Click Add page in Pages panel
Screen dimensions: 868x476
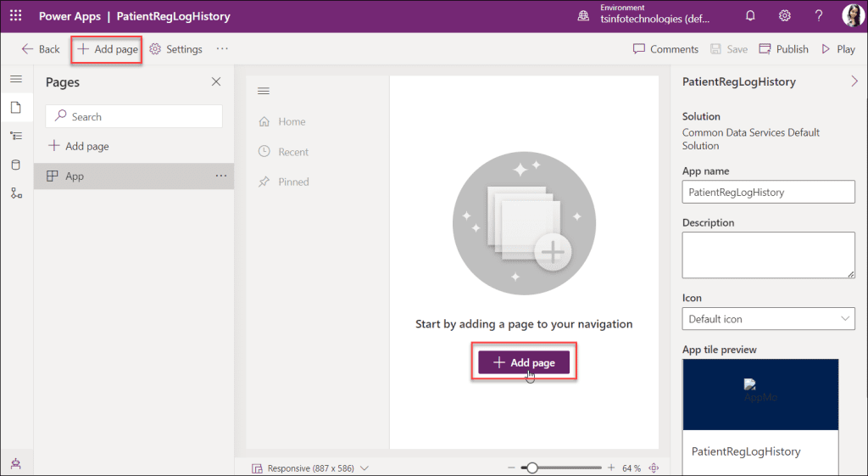pyautogui.click(x=79, y=146)
